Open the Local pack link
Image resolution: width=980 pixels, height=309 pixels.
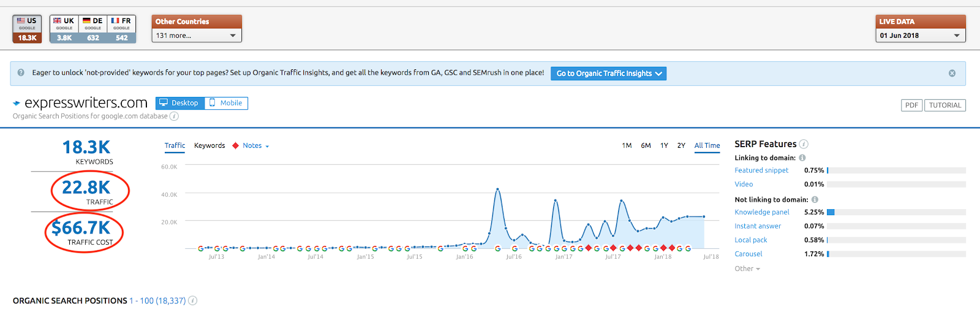[x=751, y=240]
